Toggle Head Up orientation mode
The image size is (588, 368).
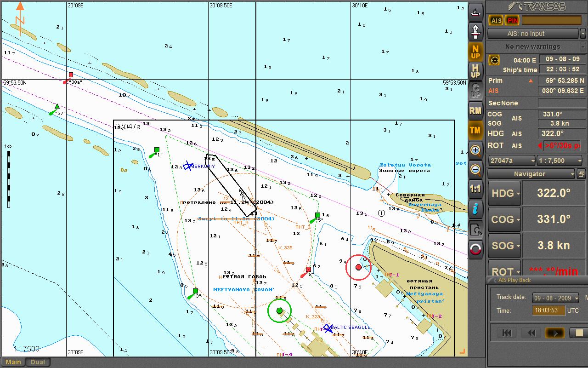click(x=475, y=71)
